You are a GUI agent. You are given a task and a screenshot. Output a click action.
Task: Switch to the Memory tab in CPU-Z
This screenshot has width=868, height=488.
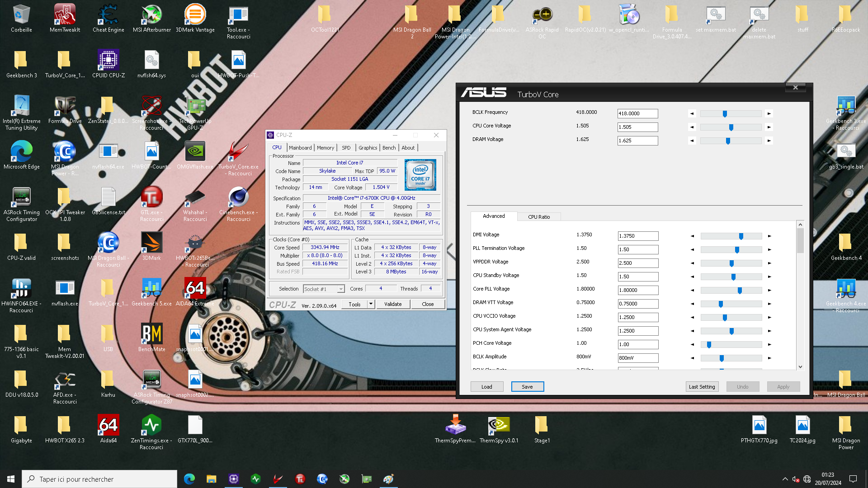tap(325, 148)
